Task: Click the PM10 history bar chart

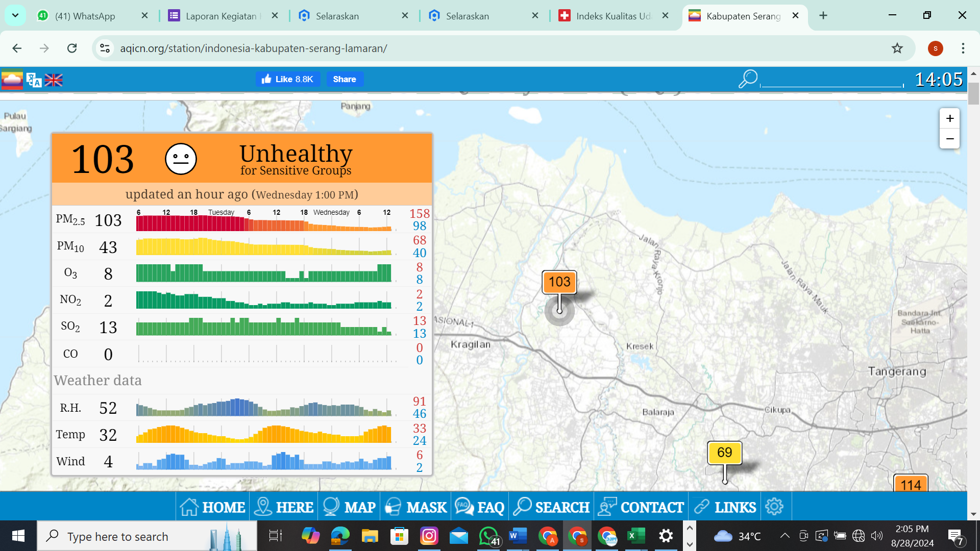Action: 264,247
